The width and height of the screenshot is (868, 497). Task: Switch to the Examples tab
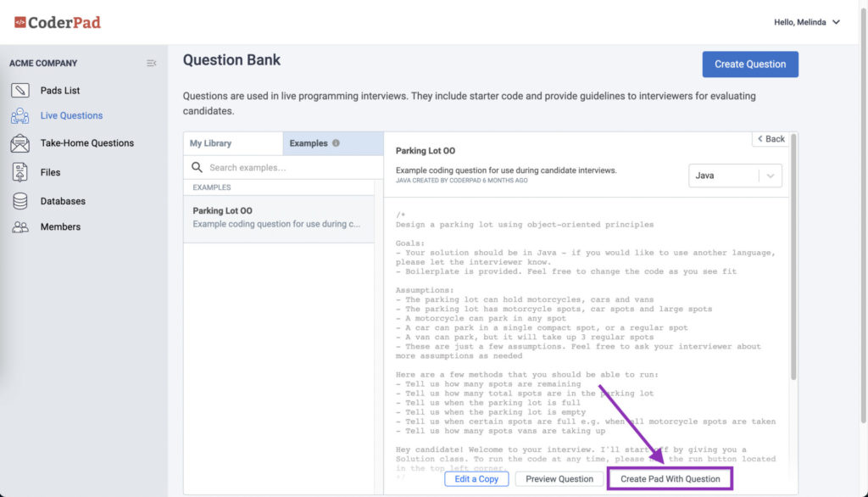333,143
